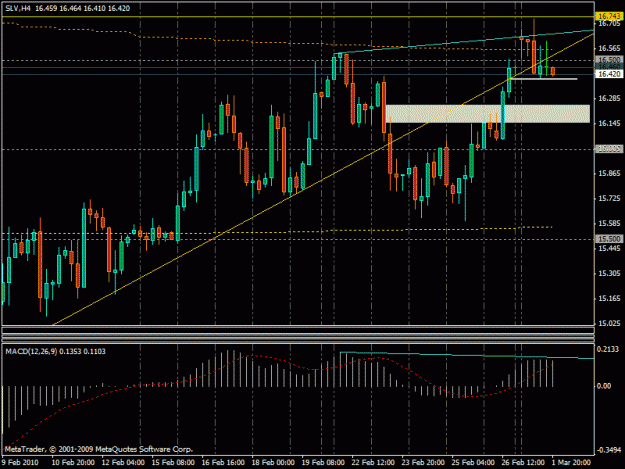Click the 22 Feb 12:00 time label
625x469 pixels.
[x=373, y=463]
